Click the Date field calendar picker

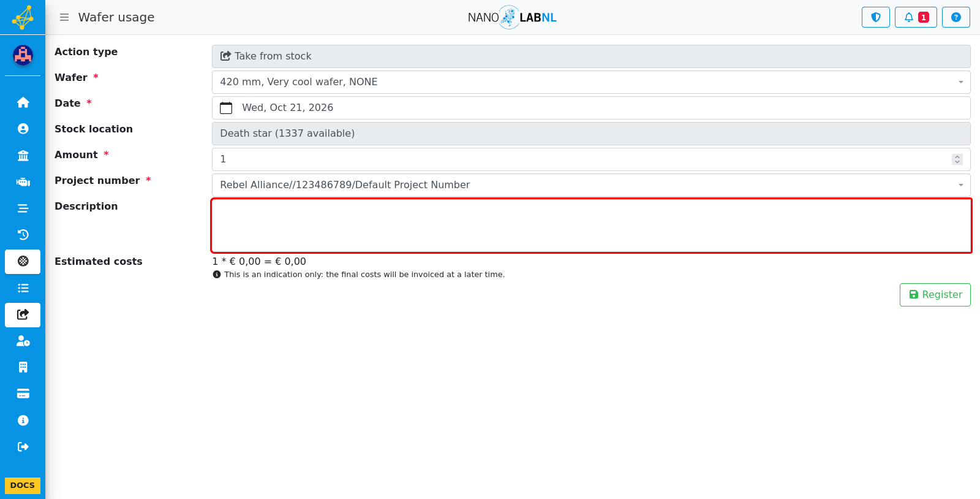point(591,108)
